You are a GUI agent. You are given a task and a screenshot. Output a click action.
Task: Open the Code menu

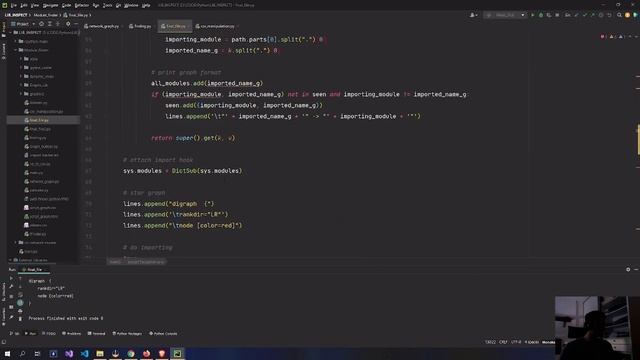(x=67, y=5)
